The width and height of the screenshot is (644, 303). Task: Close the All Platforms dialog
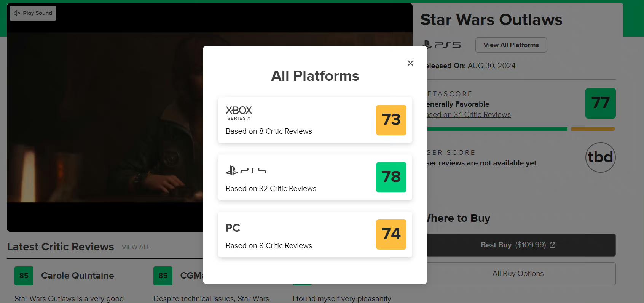click(x=410, y=63)
